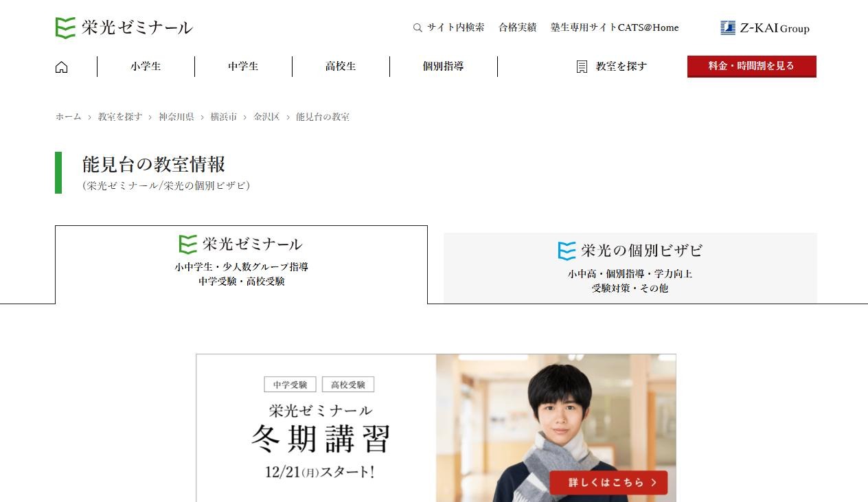
Task: Click the red 料金・時間割を見る button
Action: coord(752,67)
